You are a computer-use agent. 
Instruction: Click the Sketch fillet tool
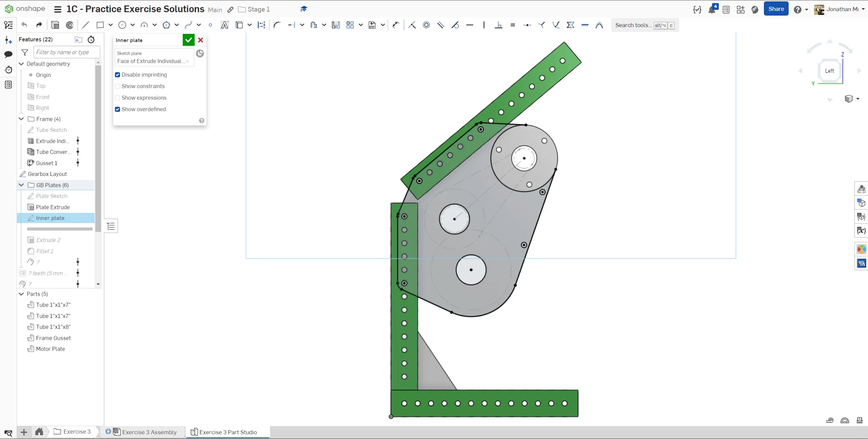pyautogui.click(x=277, y=25)
